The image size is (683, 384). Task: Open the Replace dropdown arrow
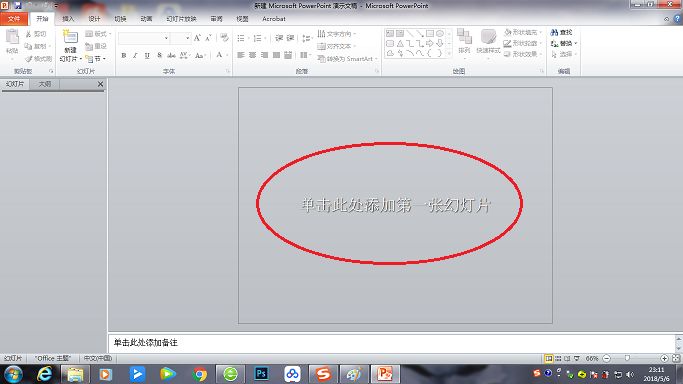click(x=576, y=43)
